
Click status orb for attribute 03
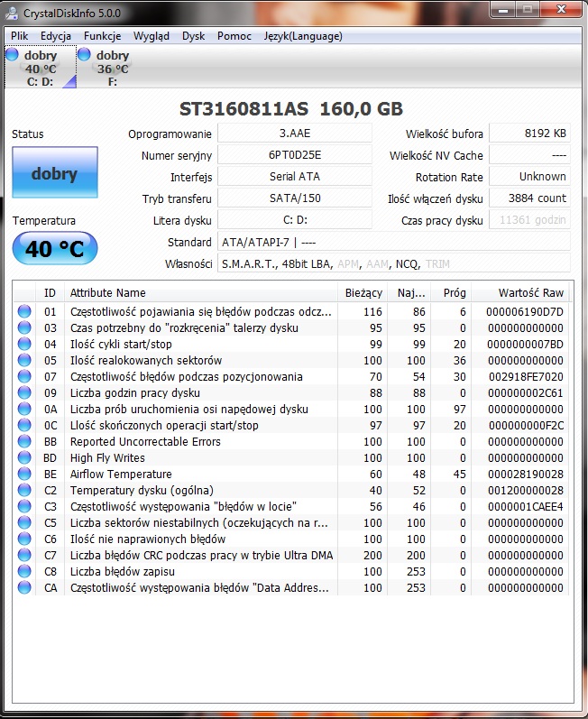pos(24,327)
